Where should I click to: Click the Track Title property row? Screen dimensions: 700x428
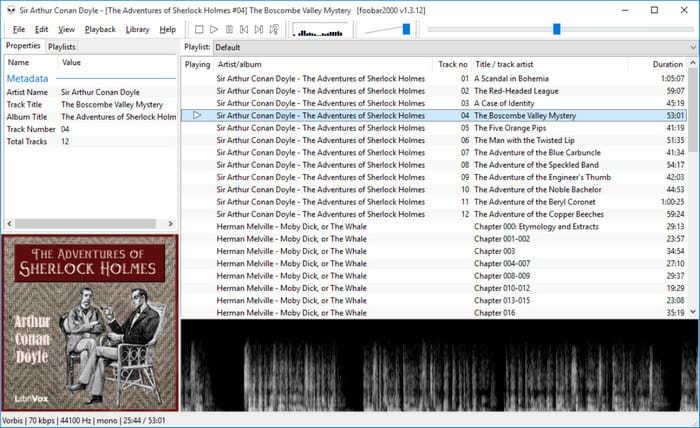click(x=91, y=104)
